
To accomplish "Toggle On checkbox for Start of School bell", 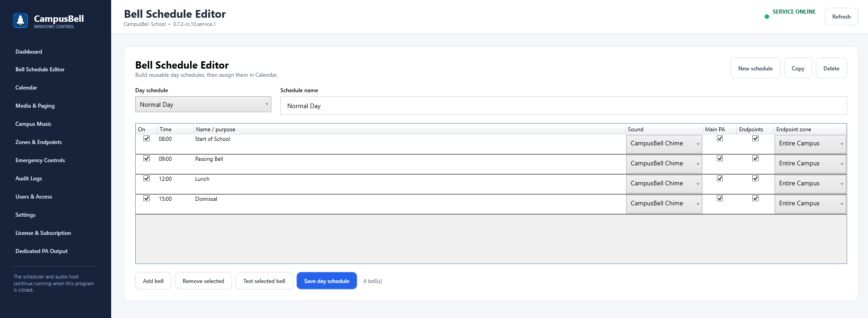I will click(x=147, y=139).
